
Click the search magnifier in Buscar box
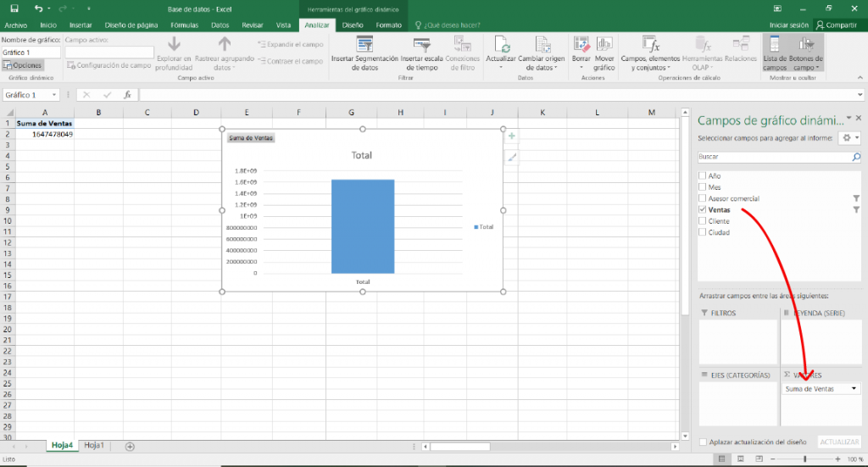(856, 157)
